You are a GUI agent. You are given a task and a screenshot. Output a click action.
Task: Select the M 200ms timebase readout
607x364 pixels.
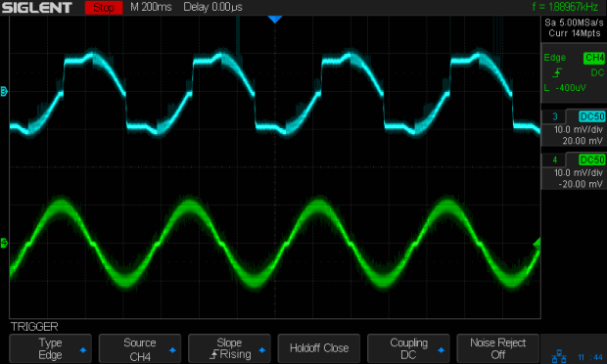click(151, 7)
